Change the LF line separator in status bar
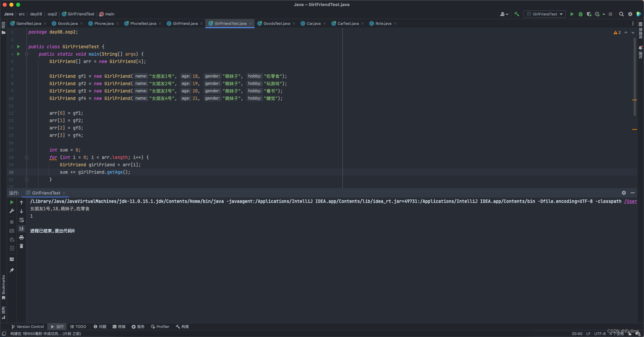The height and width of the screenshot is (337, 644). point(588,334)
